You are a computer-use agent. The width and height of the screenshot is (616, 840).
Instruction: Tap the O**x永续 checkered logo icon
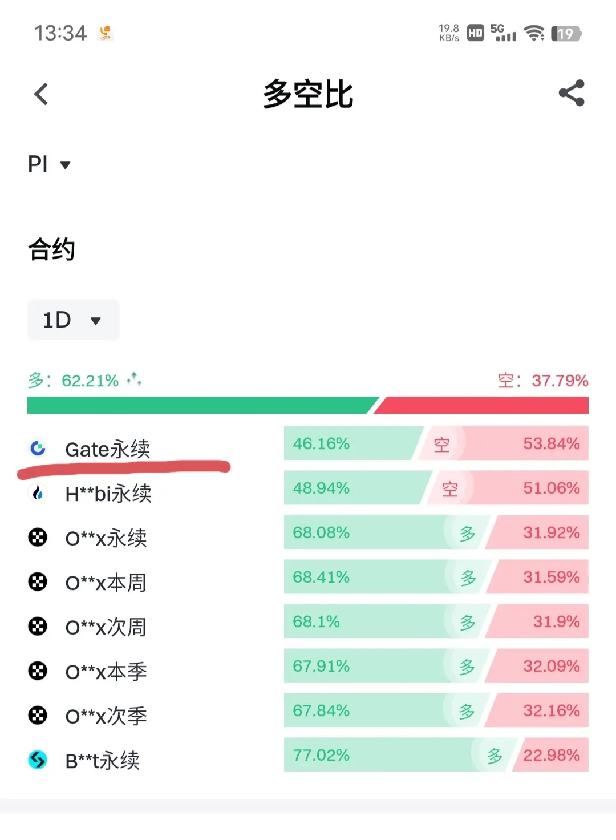[x=38, y=538]
